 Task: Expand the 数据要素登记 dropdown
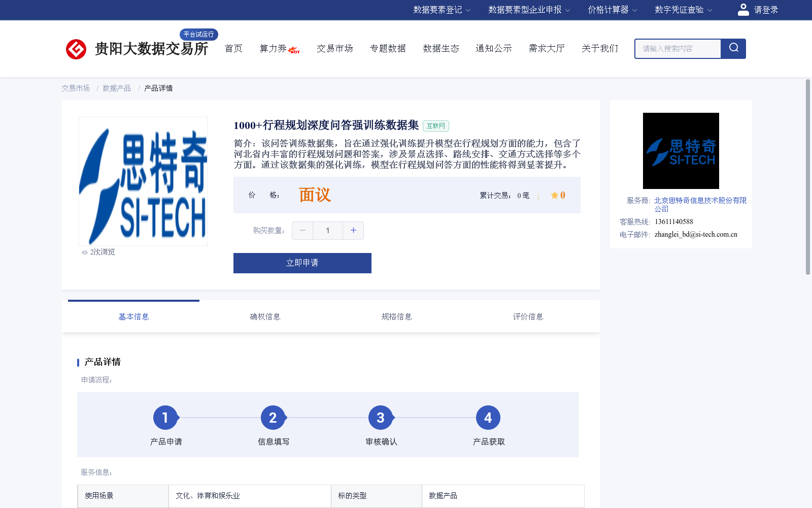coord(442,10)
